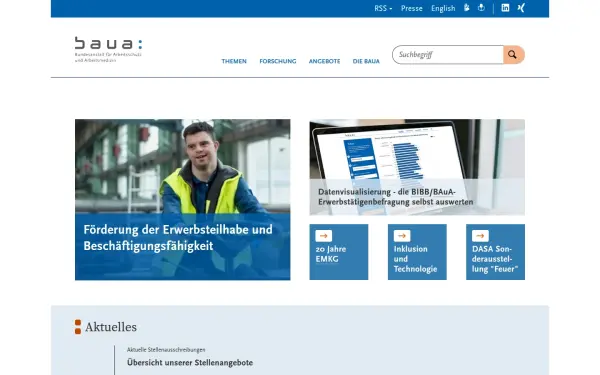Screen dimensions: 600x375
Task: Open the Forschung menu
Action: click(x=278, y=61)
